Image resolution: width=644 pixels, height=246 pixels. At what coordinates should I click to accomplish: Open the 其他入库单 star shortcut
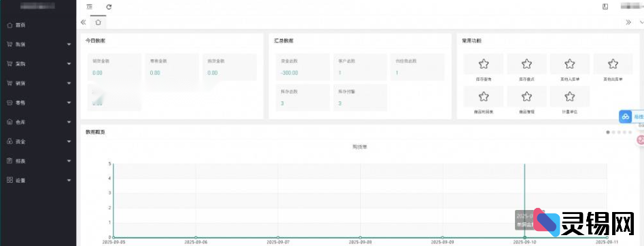tap(570, 64)
